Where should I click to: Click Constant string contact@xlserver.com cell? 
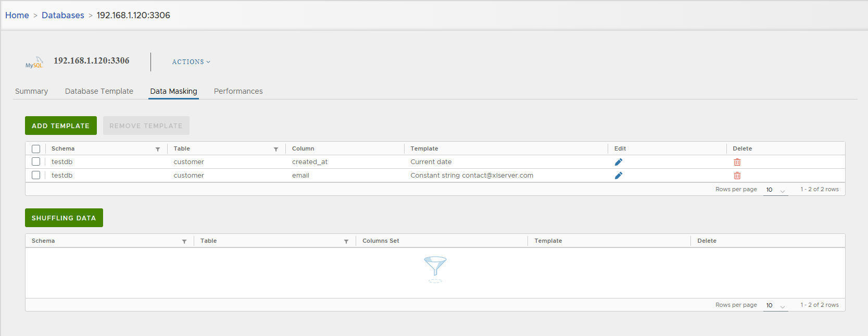tap(472, 176)
